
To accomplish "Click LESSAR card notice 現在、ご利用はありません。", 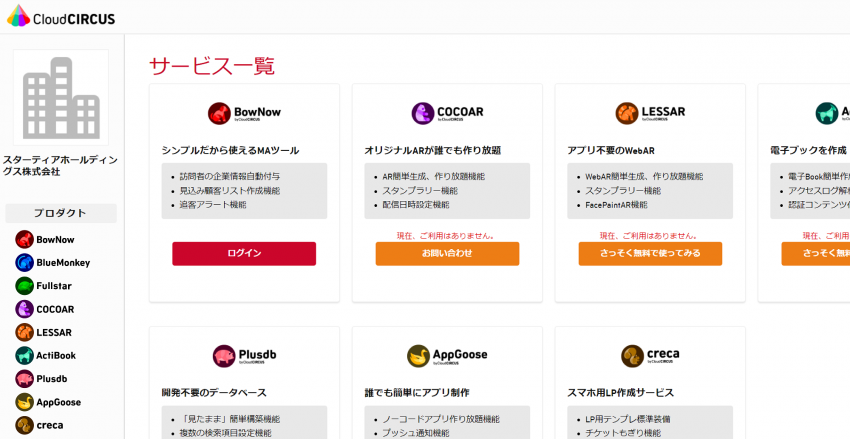I will 649,236.
